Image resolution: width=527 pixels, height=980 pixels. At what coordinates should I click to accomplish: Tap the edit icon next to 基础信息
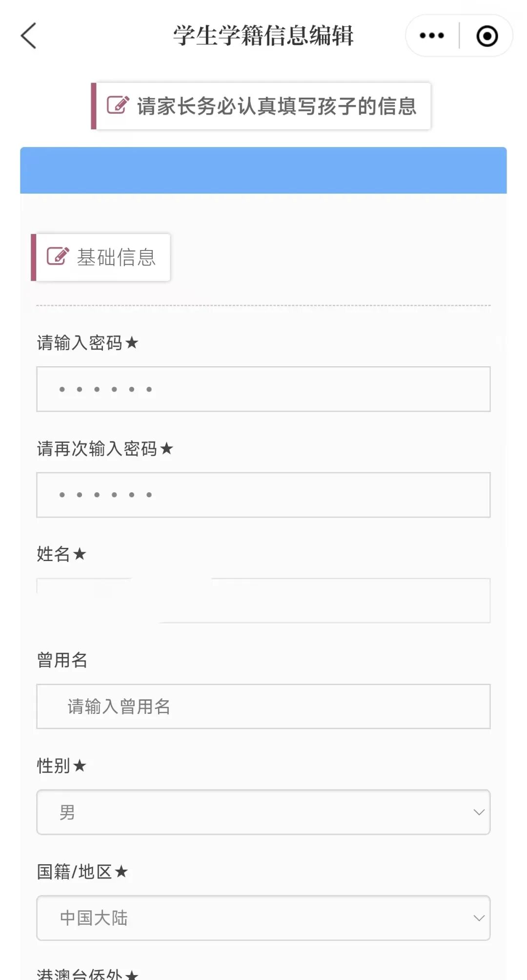point(58,256)
